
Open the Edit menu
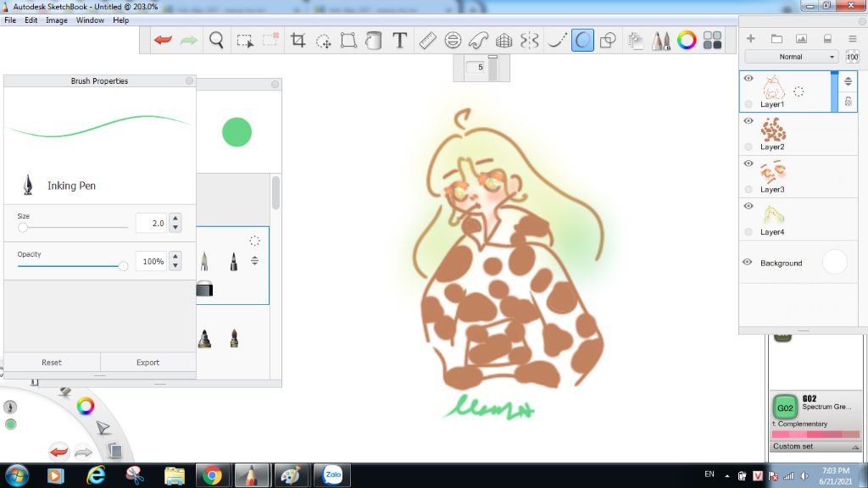click(31, 20)
